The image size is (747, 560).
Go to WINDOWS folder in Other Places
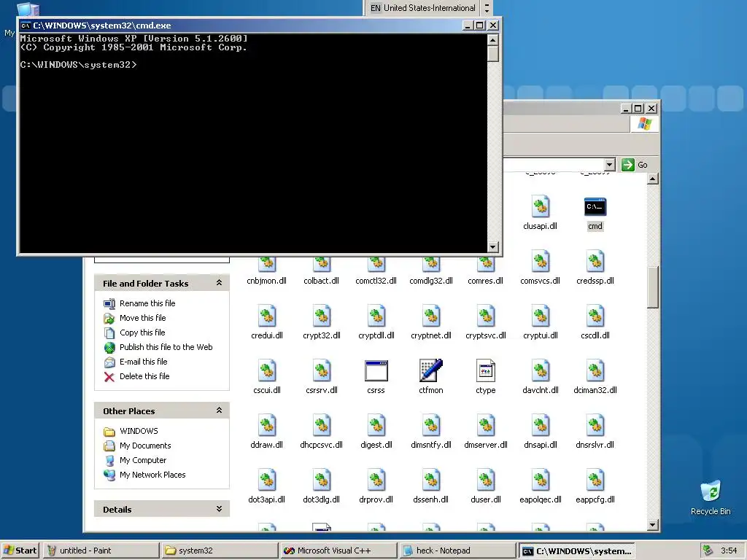coord(139,431)
